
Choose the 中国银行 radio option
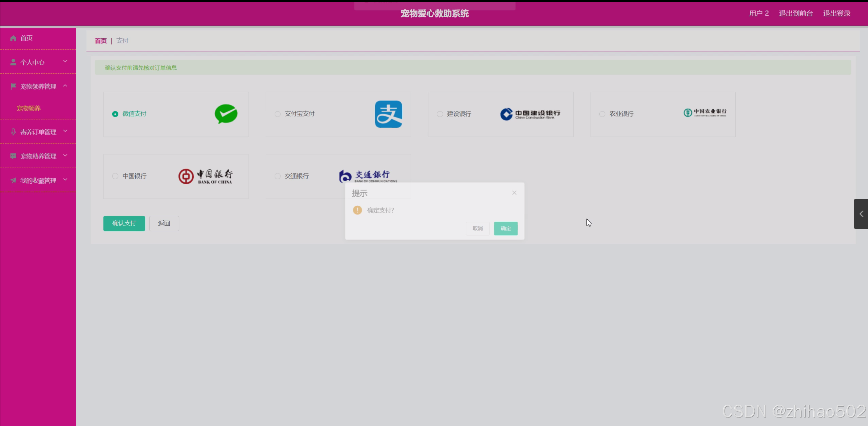coord(115,176)
